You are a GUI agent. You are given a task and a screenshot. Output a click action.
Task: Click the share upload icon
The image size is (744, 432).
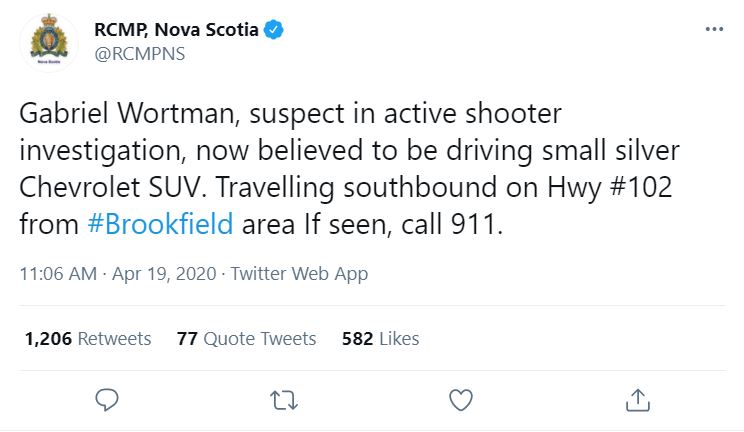pos(636,400)
